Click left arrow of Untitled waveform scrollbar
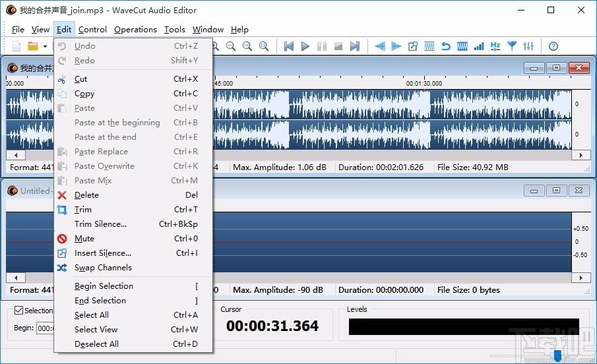This screenshot has width=597, height=364. point(16,278)
